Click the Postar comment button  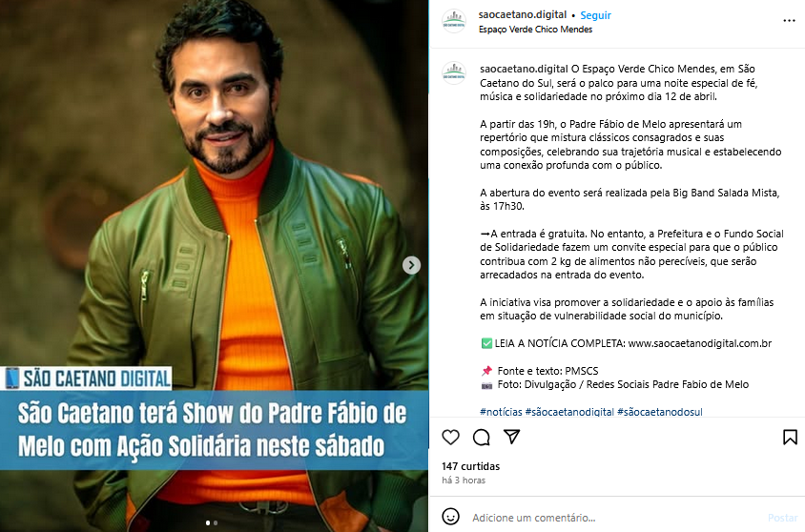[x=782, y=518]
